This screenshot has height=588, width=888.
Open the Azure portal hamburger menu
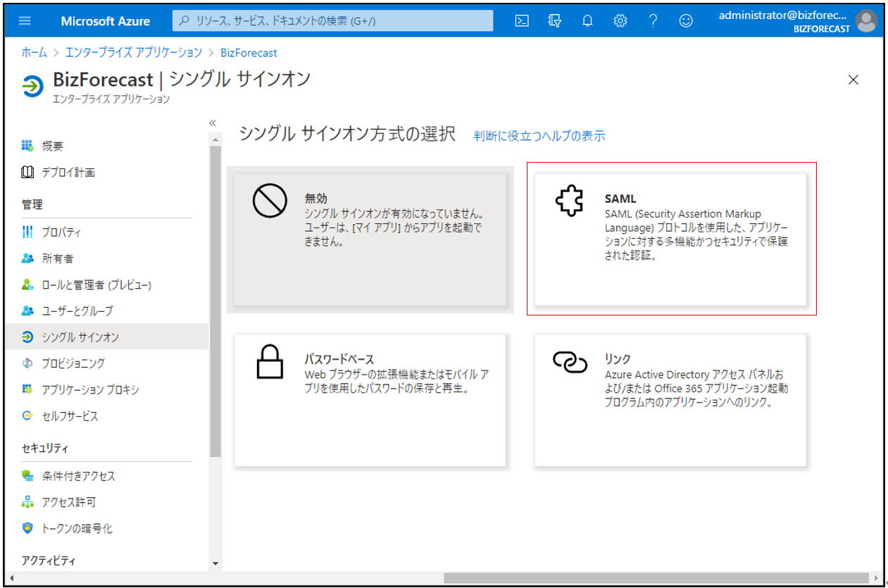(25, 21)
